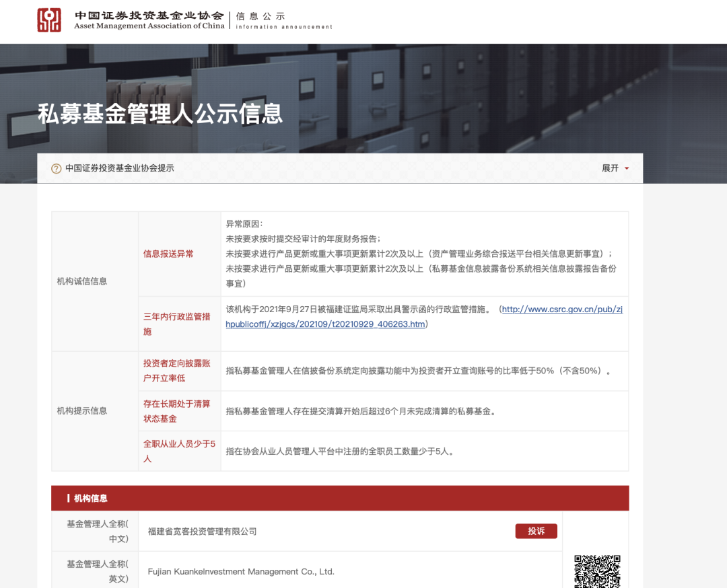This screenshot has width=727, height=588.
Task: Click the 三年内行政监管措施 label
Action: pos(176,324)
